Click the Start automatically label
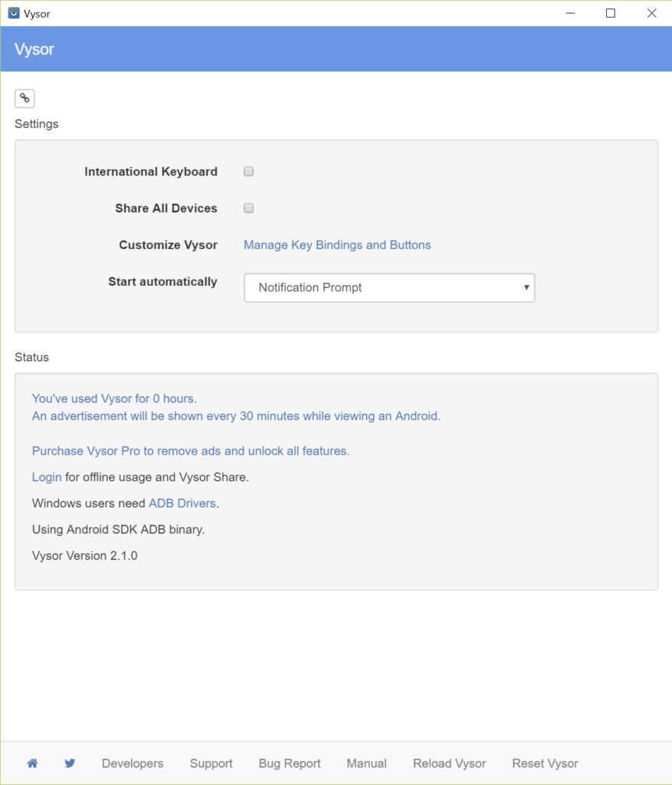672x785 pixels. coord(162,281)
